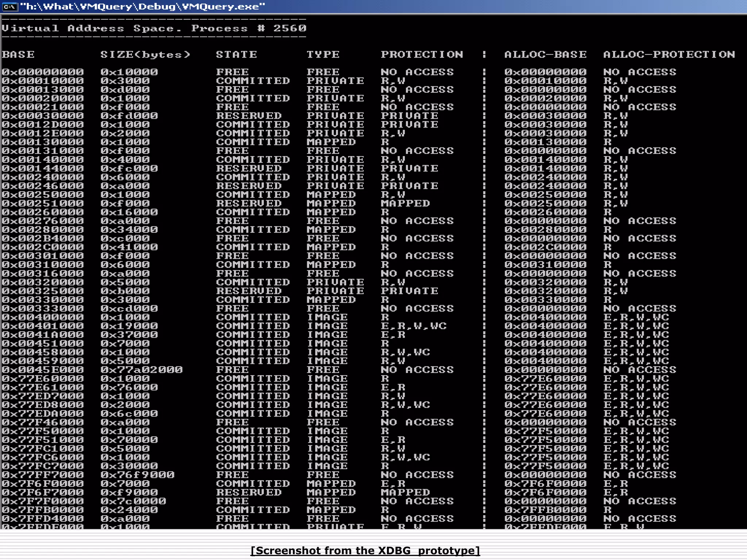Select base address 0x7F6F7000

pos(43,492)
